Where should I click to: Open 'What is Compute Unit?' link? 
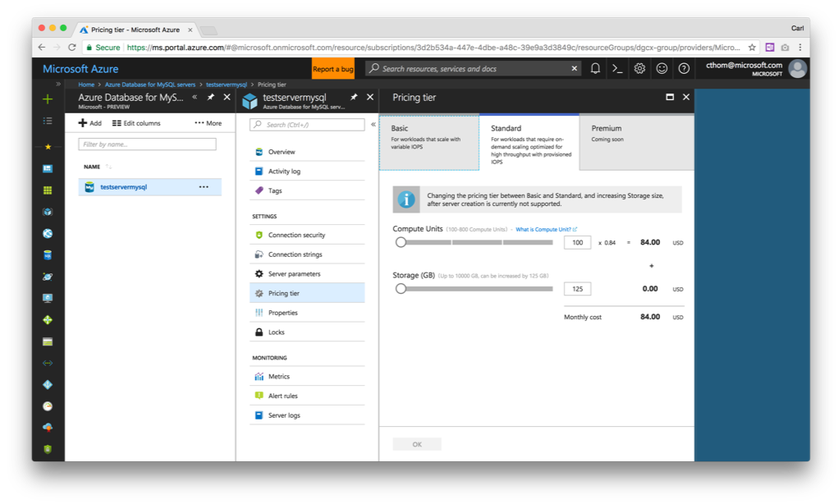pyautogui.click(x=546, y=230)
